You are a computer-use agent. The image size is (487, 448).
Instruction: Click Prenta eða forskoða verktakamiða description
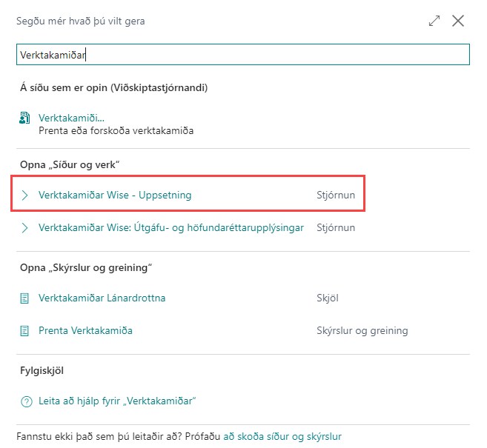(116, 131)
